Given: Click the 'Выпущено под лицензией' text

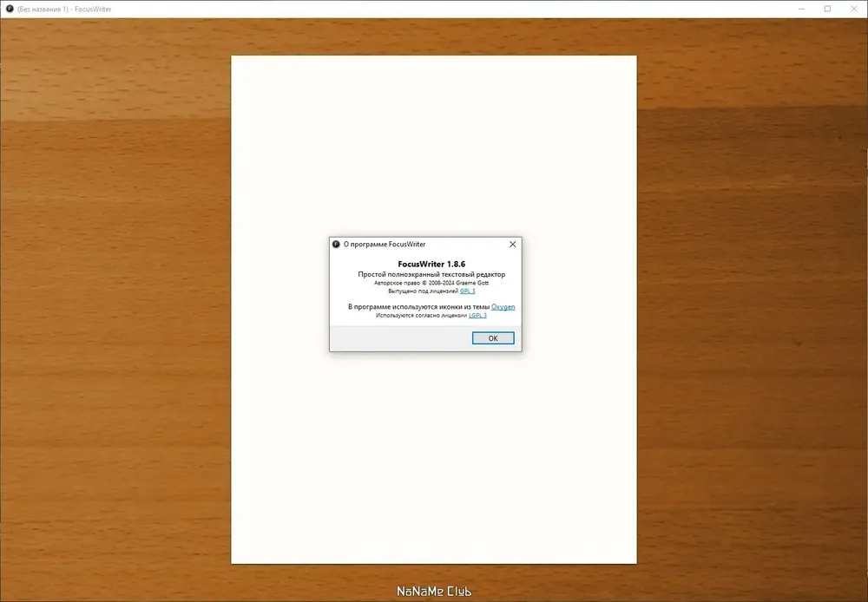Looking at the screenshot, I should (423, 291).
